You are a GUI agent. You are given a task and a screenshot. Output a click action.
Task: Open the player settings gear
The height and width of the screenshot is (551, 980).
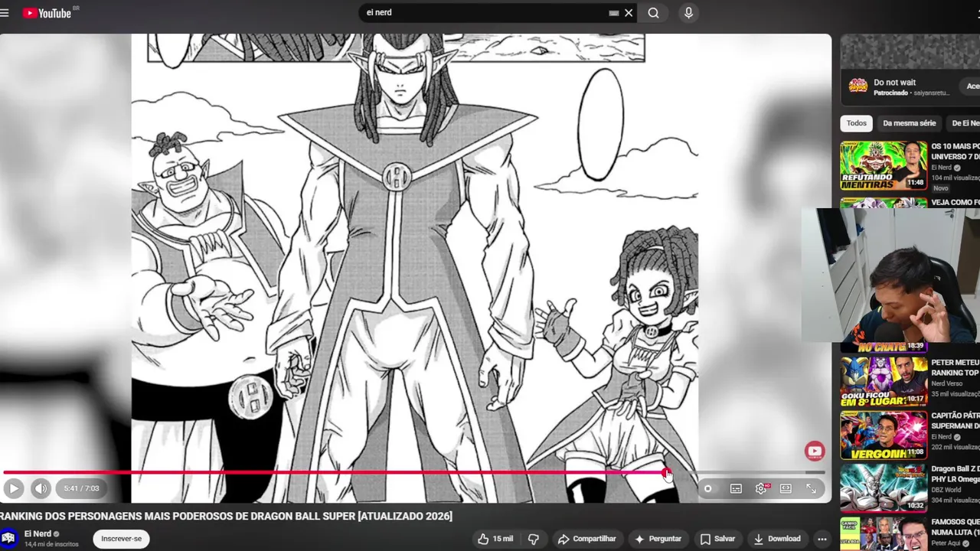[761, 488]
